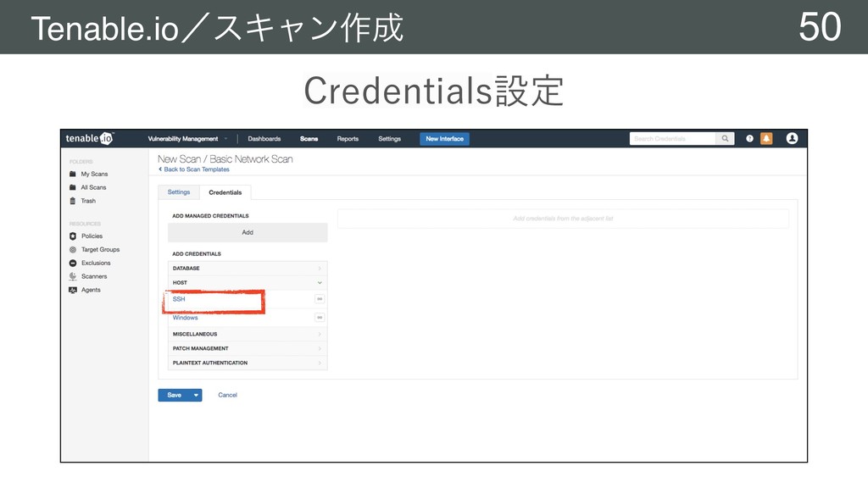
Task: Switch to the Settings tab
Action: pyautogui.click(x=179, y=192)
